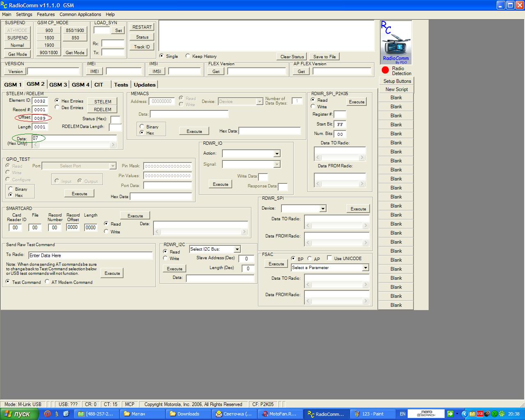
Task: Open GPIO_TEST Select Port dropdown
Action: [x=112, y=166]
